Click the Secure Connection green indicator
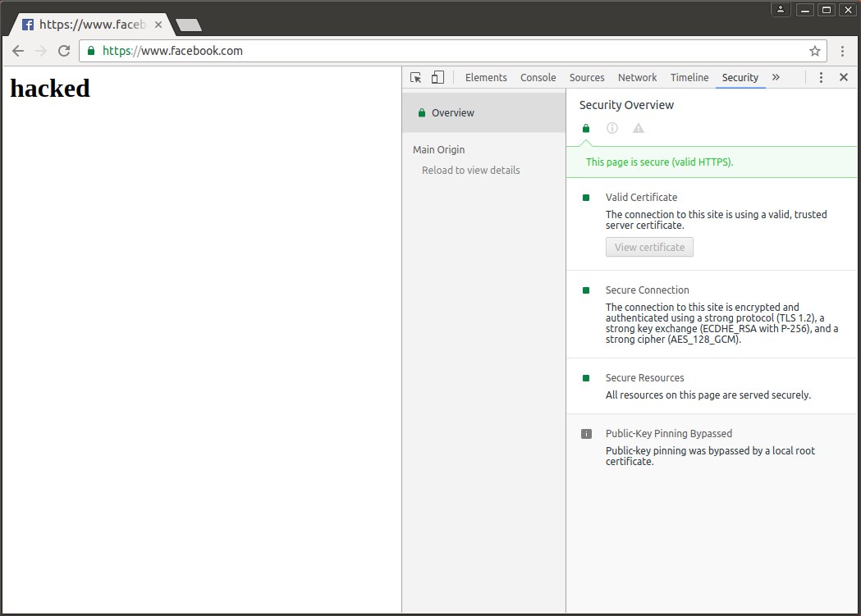861x616 pixels. click(x=586, y=290)
